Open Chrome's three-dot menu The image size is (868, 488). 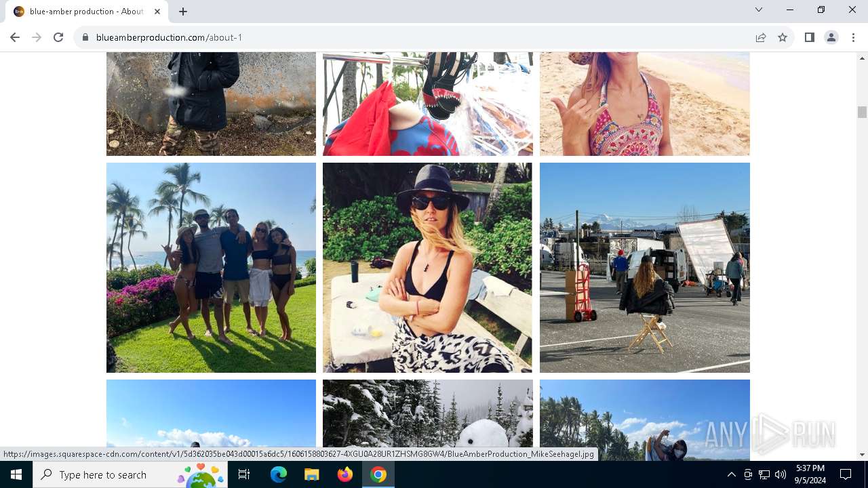tap(853, 37)
